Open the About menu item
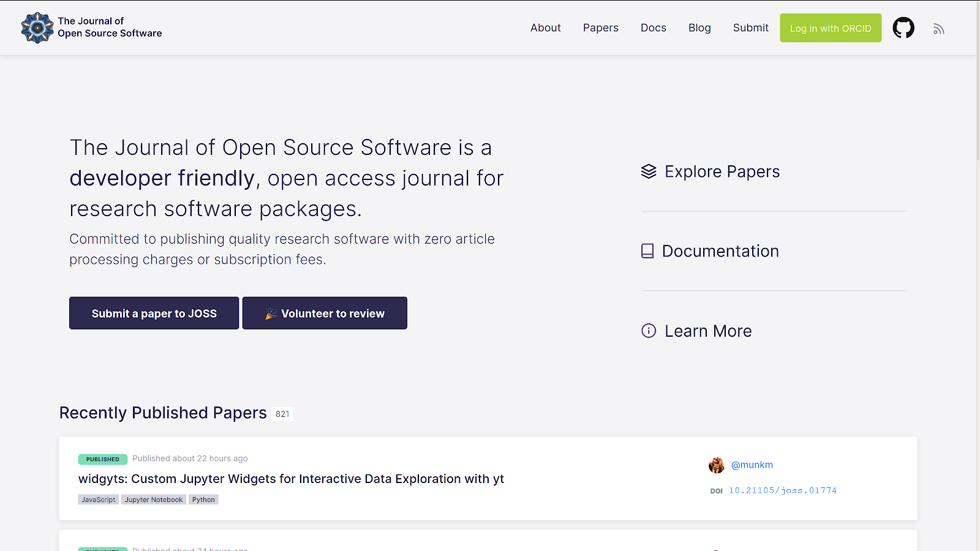The width and height of the screenshot is (980, 551). 546,28
